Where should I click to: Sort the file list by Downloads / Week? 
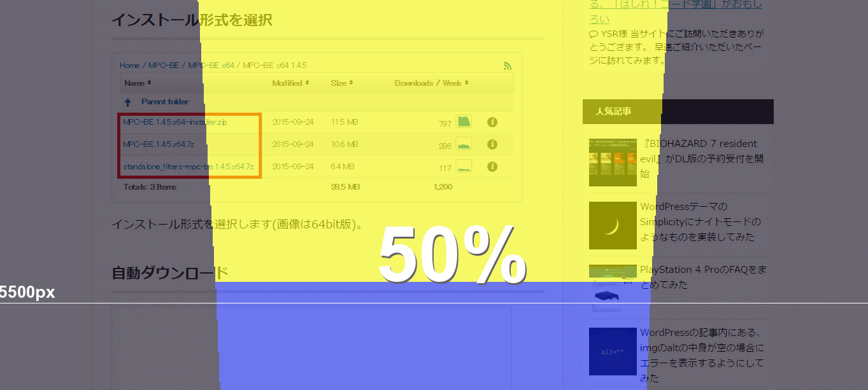[432, 83]
